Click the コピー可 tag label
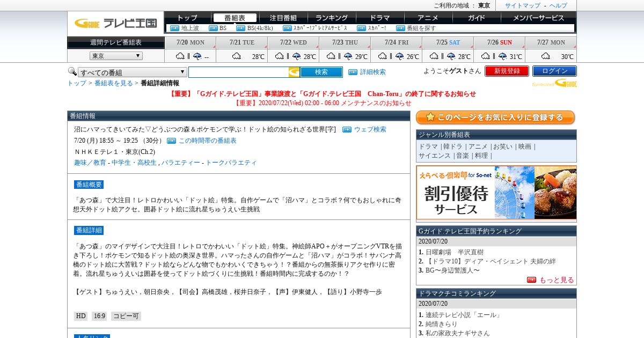The height and width of the screenshot is (338, 644). tap(126, 317)
